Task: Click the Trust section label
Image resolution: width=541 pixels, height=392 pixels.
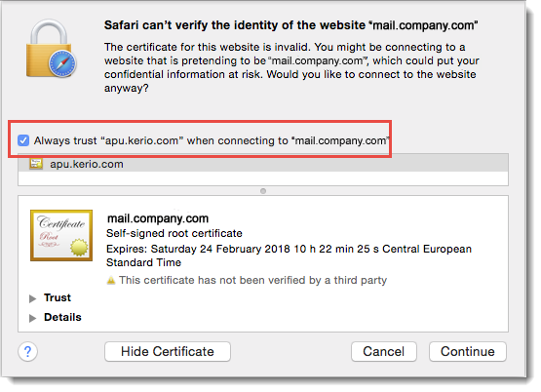Action: click(x=58, y=297)
